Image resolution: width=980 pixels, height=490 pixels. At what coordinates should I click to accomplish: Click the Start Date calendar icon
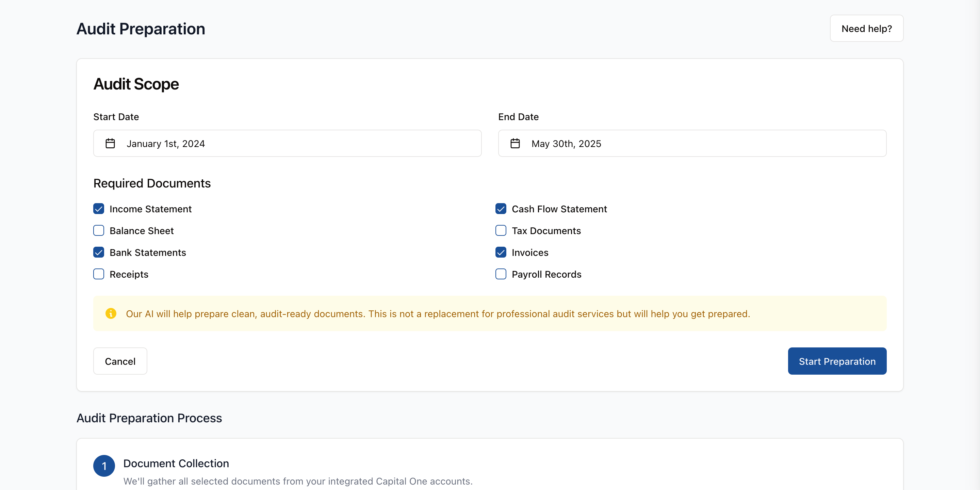pos(110,143)
